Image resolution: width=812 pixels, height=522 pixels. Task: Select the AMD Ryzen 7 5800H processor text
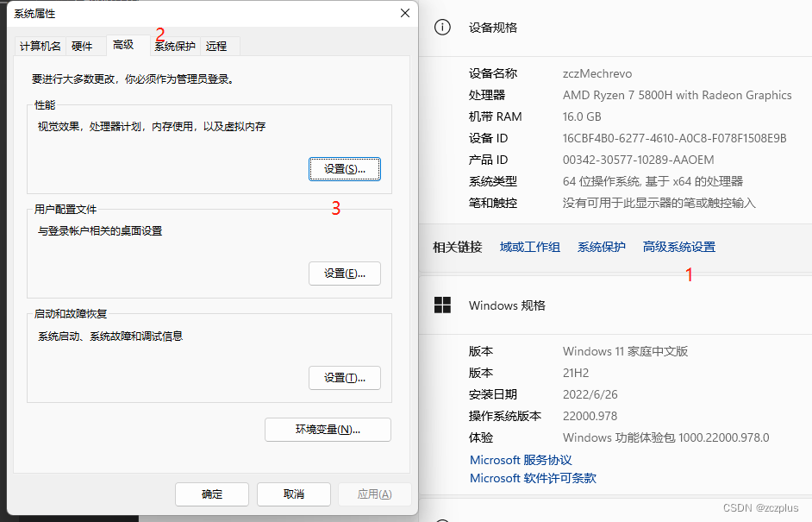(x=677, y=95)
